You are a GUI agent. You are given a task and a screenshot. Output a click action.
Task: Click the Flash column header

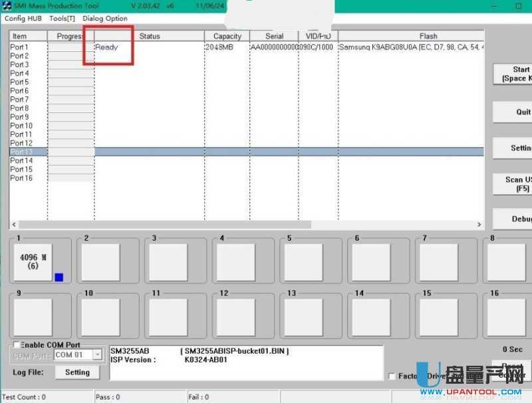pos(428,36)
